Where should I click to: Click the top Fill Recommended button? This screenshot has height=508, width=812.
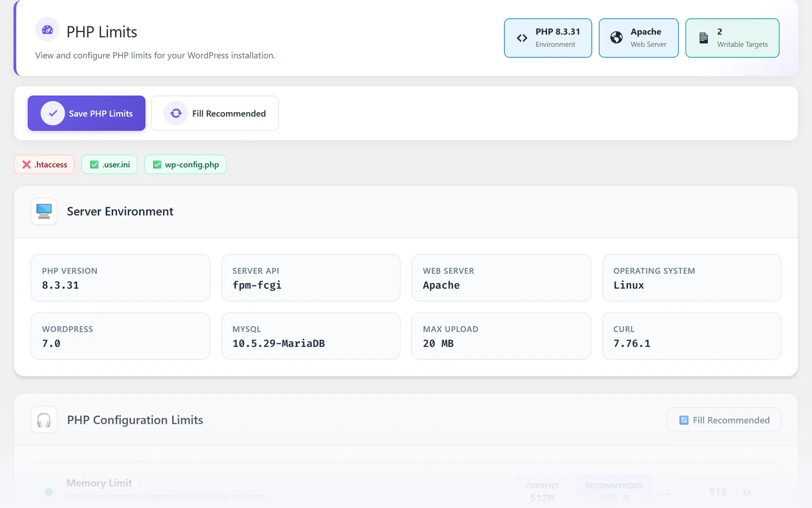pyautogui.click(x=215, y=113)
